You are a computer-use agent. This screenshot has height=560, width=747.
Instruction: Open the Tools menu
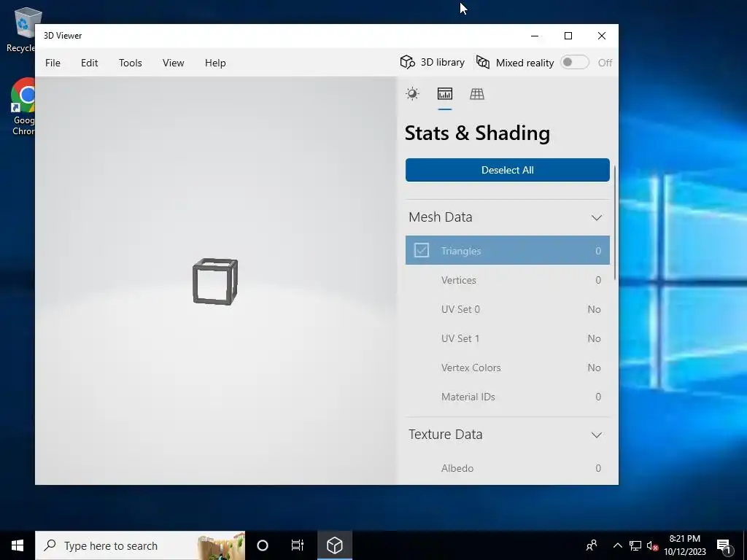point(130,63)
